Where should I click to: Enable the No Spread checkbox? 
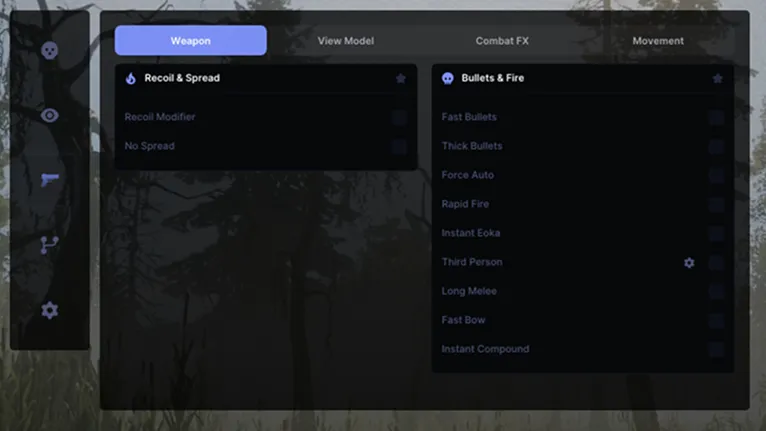399,146
